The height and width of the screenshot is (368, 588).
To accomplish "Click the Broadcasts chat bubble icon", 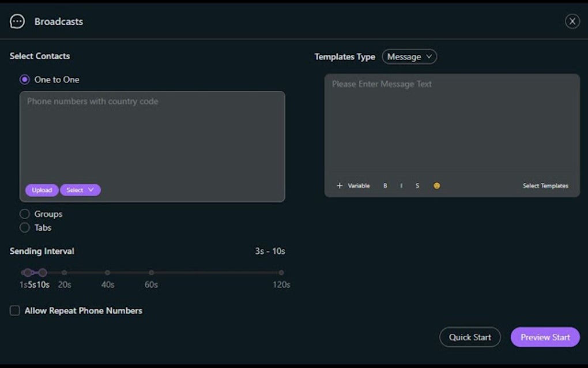I will tap(17, 21).
